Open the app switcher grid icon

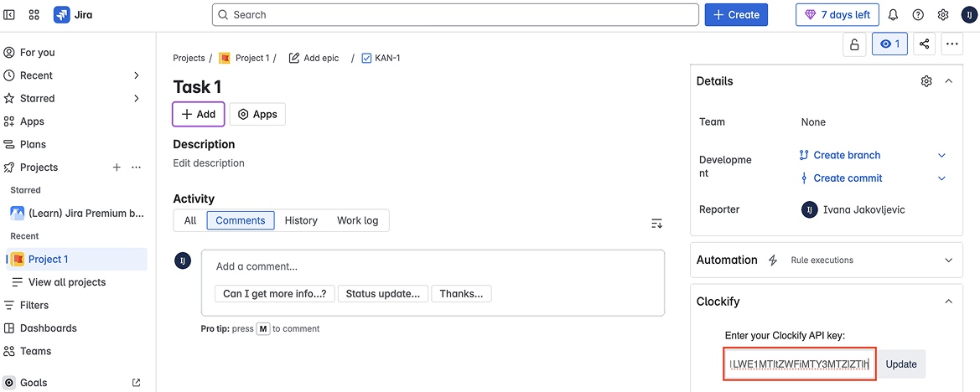click(x=34, y=15)
